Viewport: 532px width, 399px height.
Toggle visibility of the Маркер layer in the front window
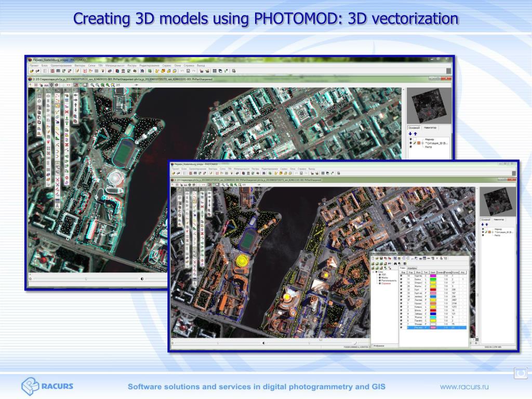click(483, 229)
